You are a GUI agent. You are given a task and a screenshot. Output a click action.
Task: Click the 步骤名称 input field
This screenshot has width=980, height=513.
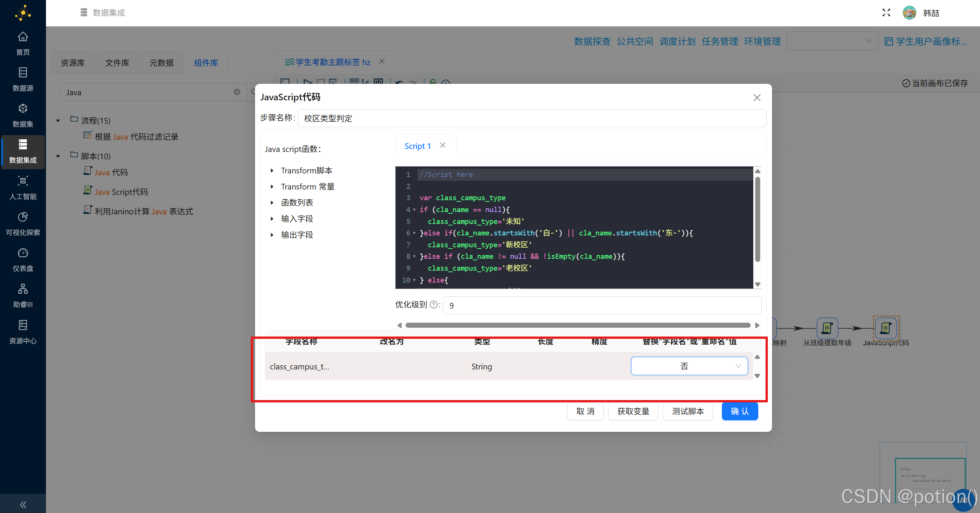pos(532,118)
